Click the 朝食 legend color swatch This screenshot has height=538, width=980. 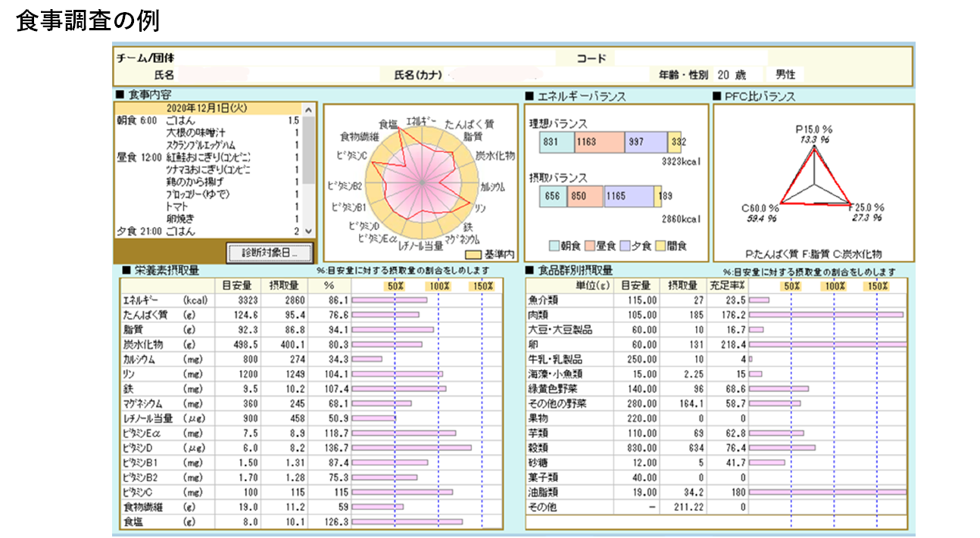pyautogui.click(x=554, y=246)
